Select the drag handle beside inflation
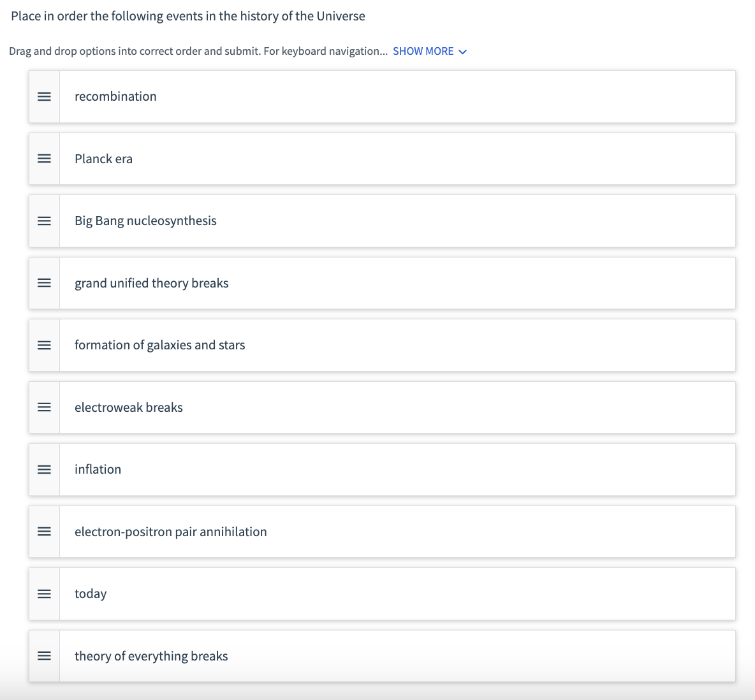The image size is (755, 700). 44,470
